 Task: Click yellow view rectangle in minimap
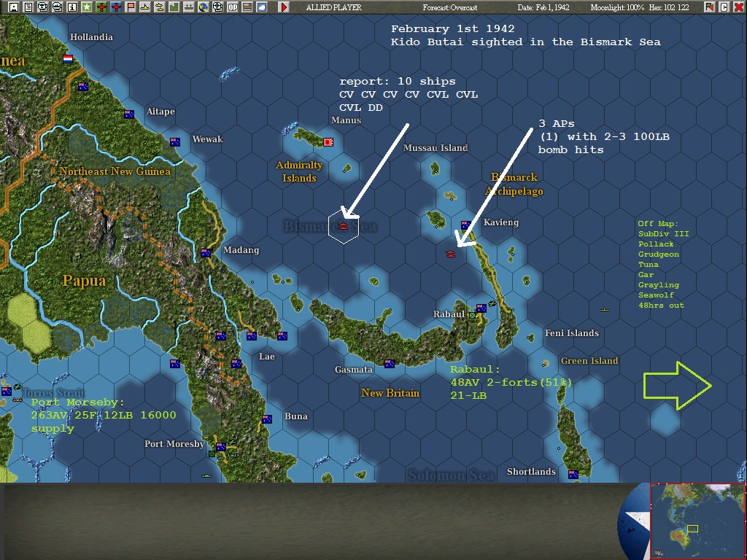click(693, 529)
